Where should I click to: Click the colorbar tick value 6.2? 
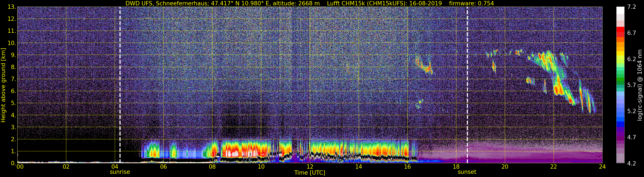[632, 59]
